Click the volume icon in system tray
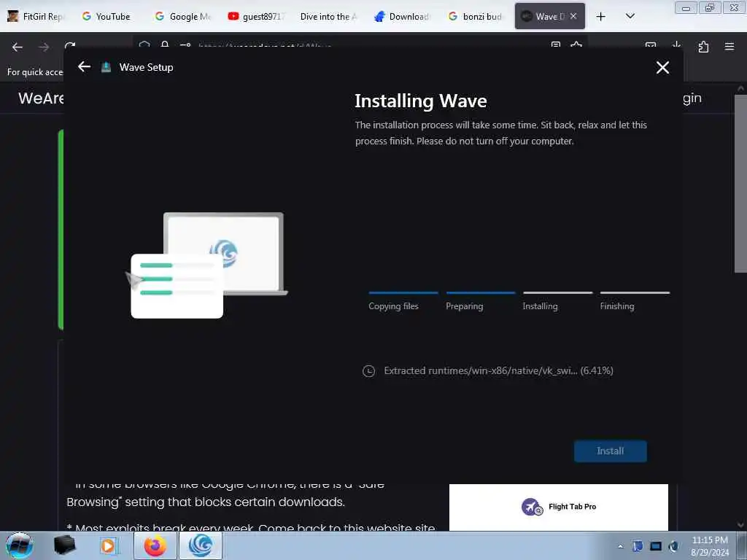This screenshot has width=747, height=560. [673, 546]
